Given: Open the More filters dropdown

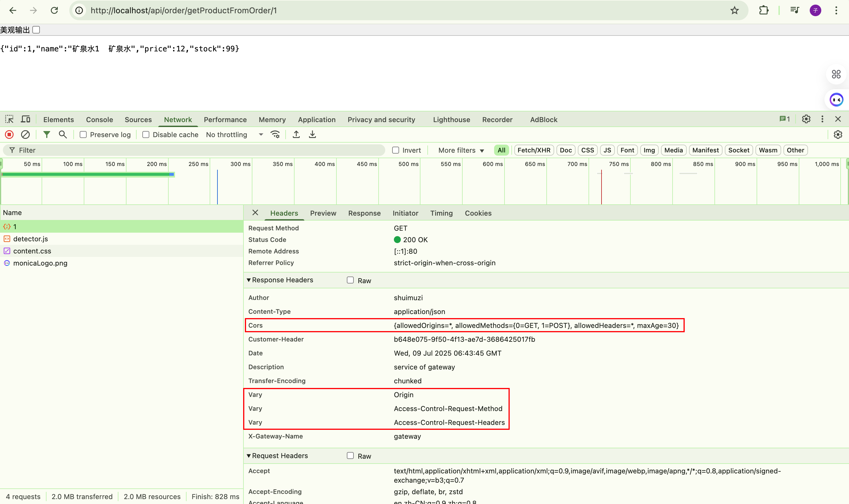Looking at the screenshot, I should coord(461,150).
